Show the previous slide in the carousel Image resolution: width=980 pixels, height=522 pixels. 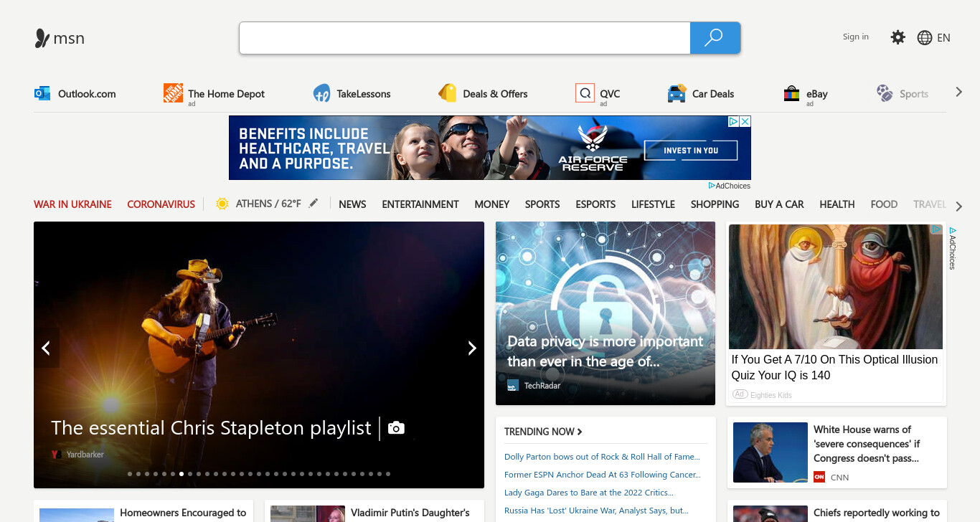click(x=46, y=348)
